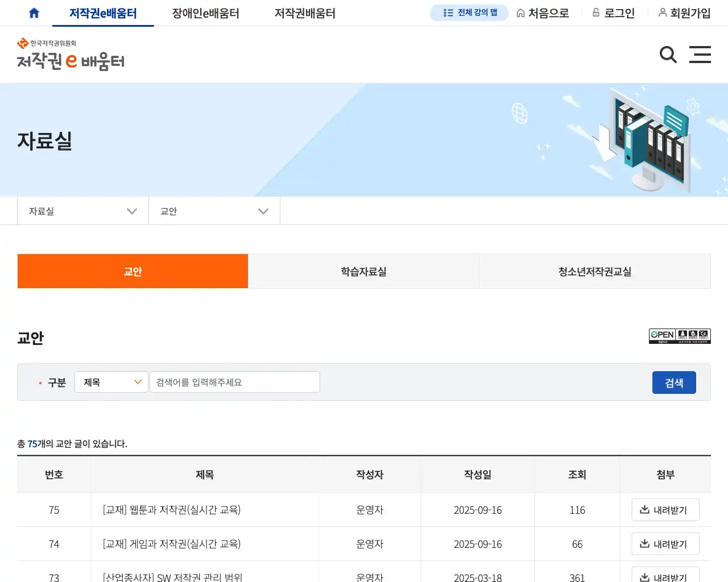Open 전체 강의 맵
Viewport: 728px width, 582px height.
click(x=469, y=13)
